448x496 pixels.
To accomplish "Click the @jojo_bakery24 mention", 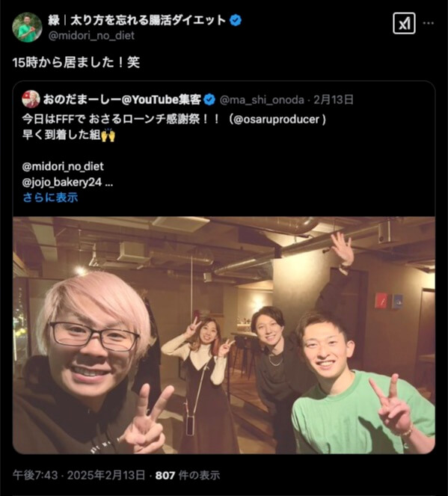I will 62,183.
